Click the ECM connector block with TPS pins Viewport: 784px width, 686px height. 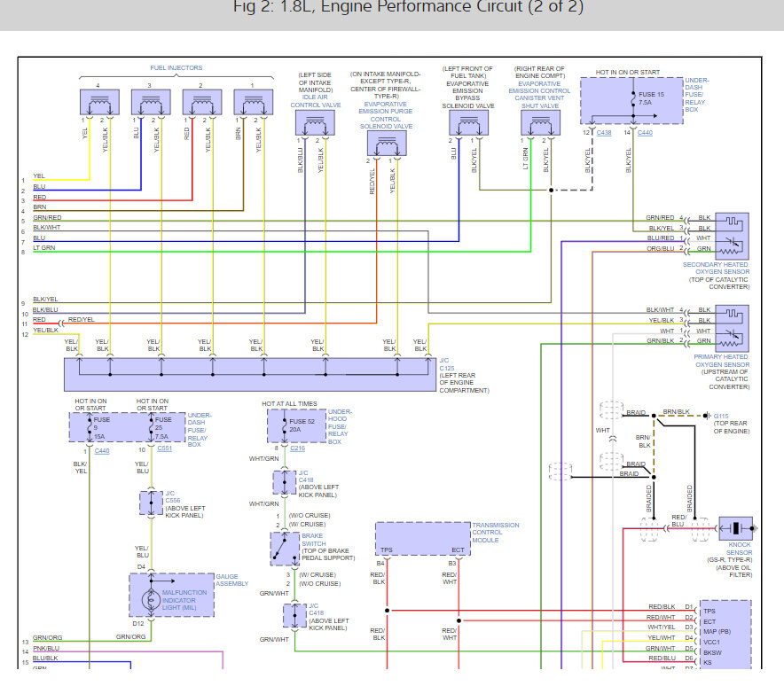(725, 635)
